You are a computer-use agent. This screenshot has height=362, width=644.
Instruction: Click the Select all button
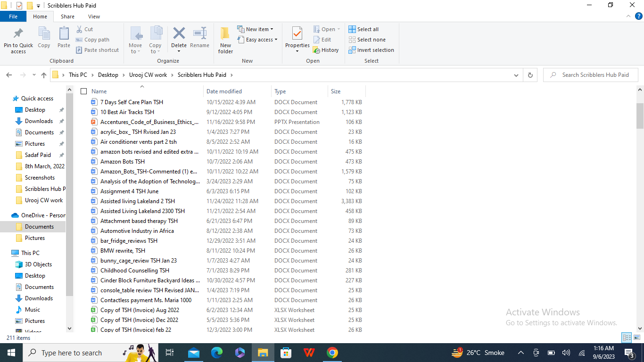tap(363, 29)
